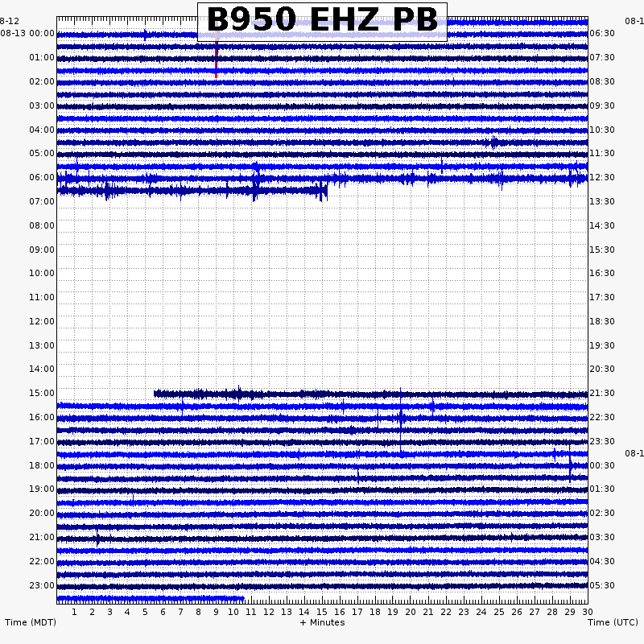This screenshot has width=644, height=644.
Task: Select the 03:30 UTC row label
Action: click(x=602, y=538)
